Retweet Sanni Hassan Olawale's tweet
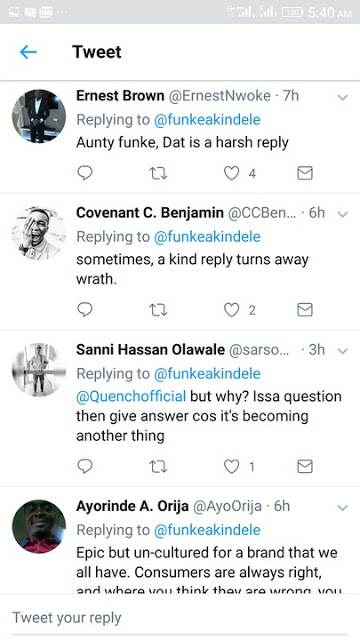This screenshot has height=640, width=360. pyautogui.click(x=158, y=466)
